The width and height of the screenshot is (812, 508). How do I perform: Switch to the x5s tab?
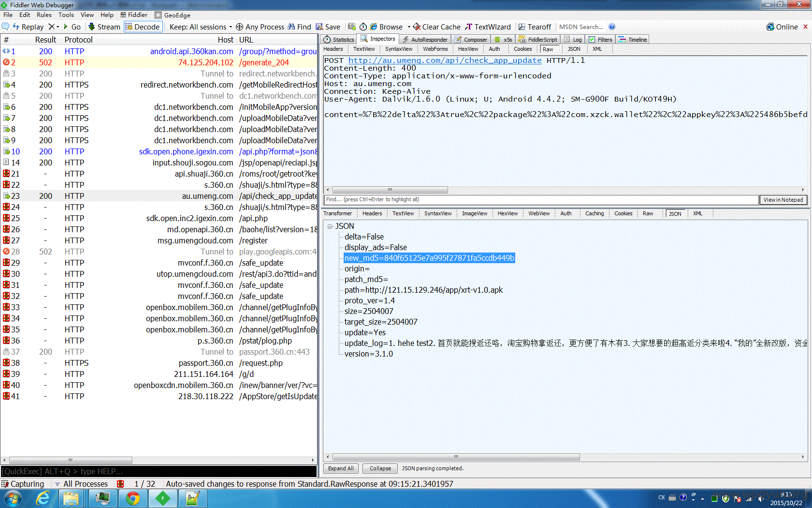pos(503,40)
